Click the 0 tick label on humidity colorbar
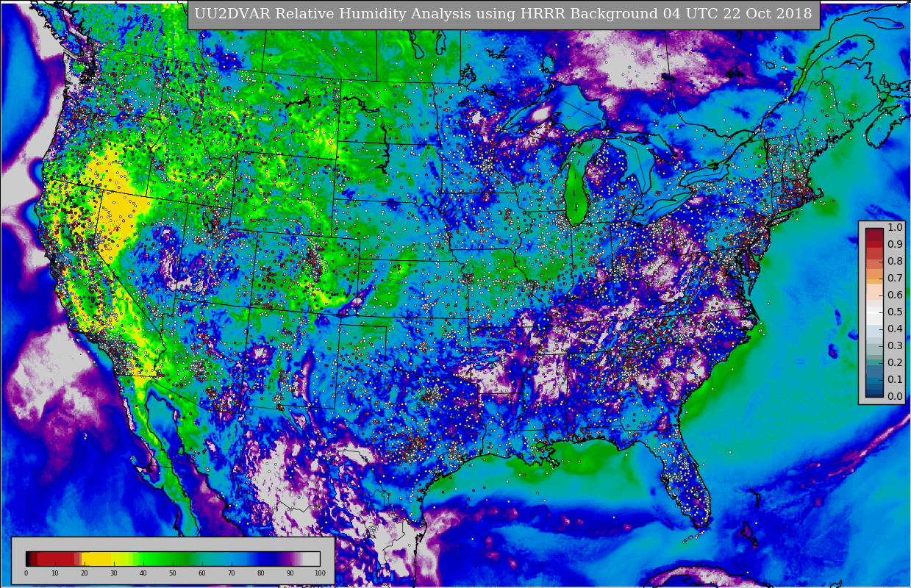 click(26, 573)
